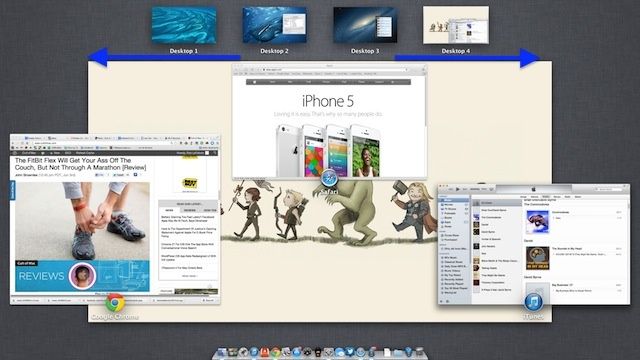The image size is (640, 360).
Task: Click The Commodores blue album artwork in iTunes
Action: click(537, 222)
